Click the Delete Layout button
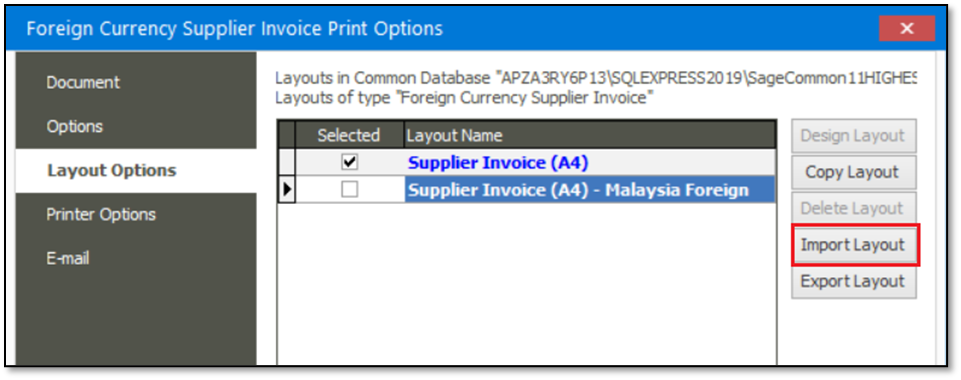961x380 pixels. pyautogui.click(x=853, y=208)
